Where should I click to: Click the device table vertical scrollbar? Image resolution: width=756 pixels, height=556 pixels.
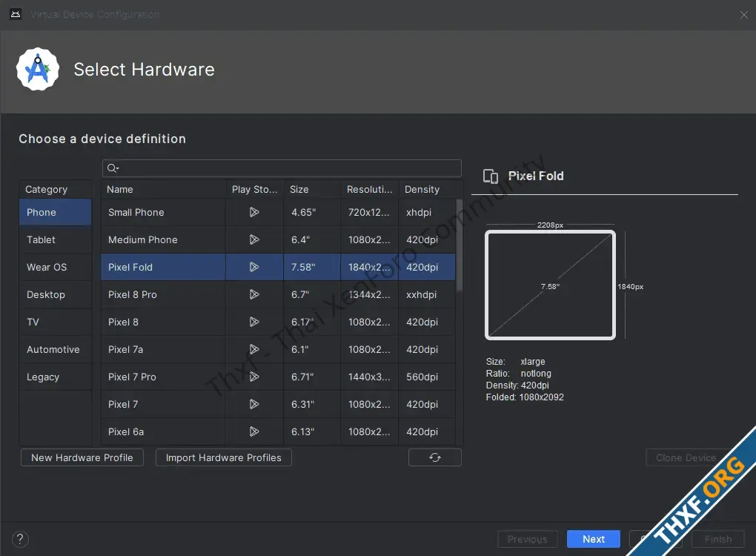click(459, 245)
